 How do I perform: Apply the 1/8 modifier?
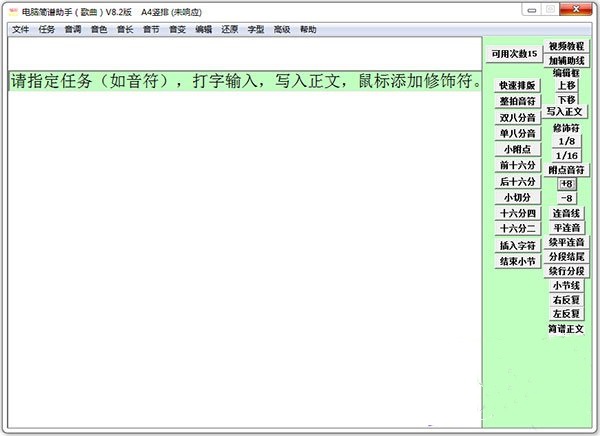coord(566,141)
